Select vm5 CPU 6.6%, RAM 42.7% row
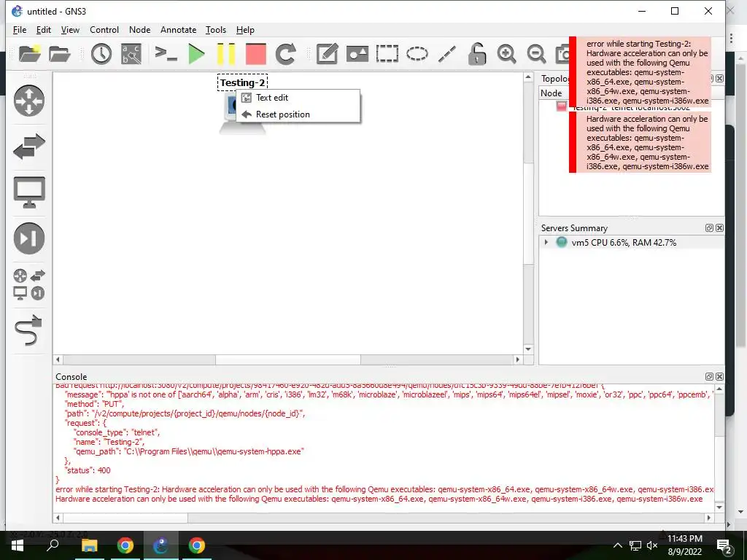The height and width of the screenshot is (560, 747). point(632,242)
